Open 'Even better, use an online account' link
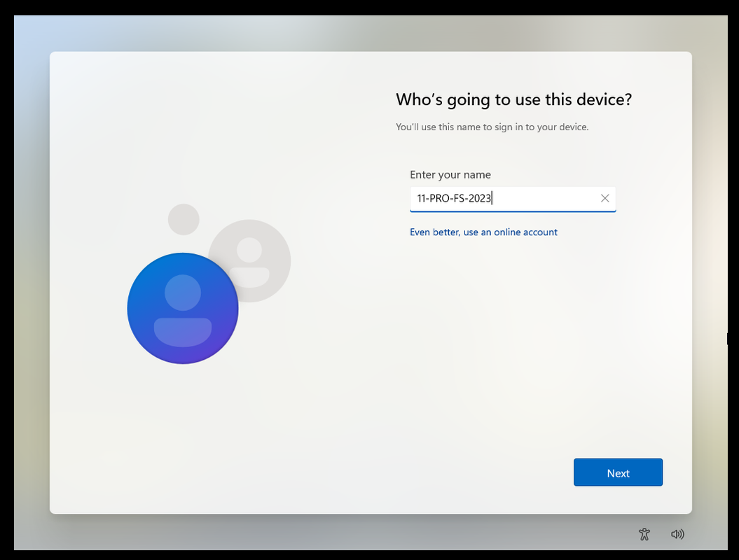 (483, 232)
